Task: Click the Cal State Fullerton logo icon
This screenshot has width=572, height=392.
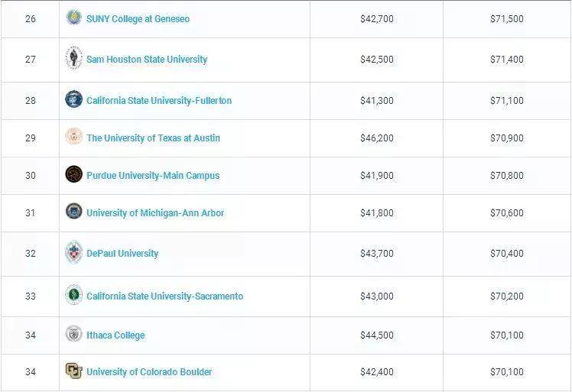Action: (73, 99)
